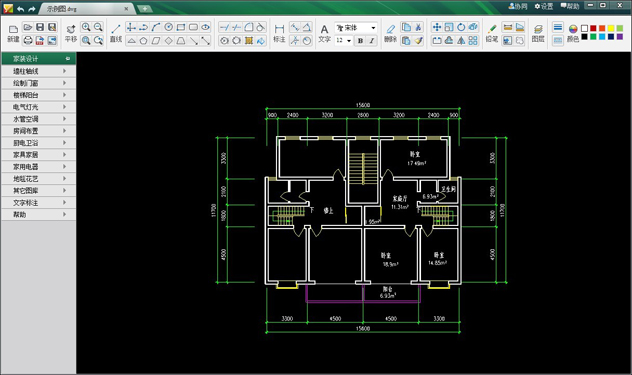
Task: Open the 宋体 font family dropdown
Action: pos(356,27)
